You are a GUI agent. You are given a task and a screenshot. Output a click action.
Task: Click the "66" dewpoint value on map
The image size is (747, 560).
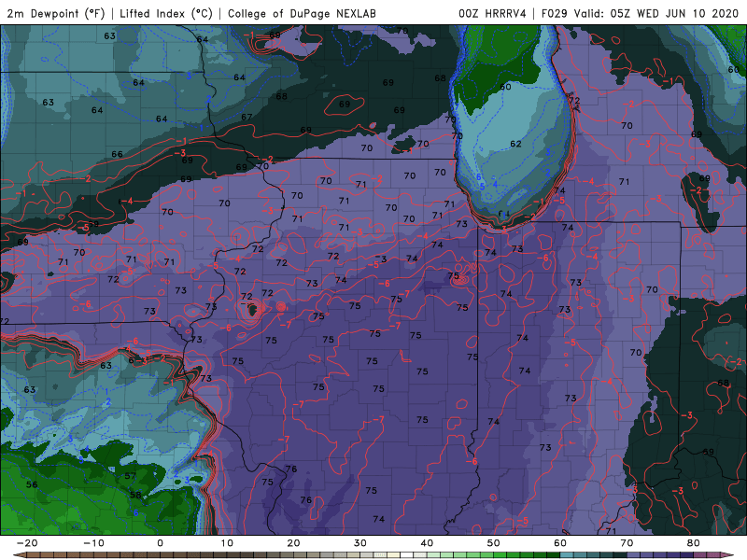pyautogui.click(x=118, y=154)
